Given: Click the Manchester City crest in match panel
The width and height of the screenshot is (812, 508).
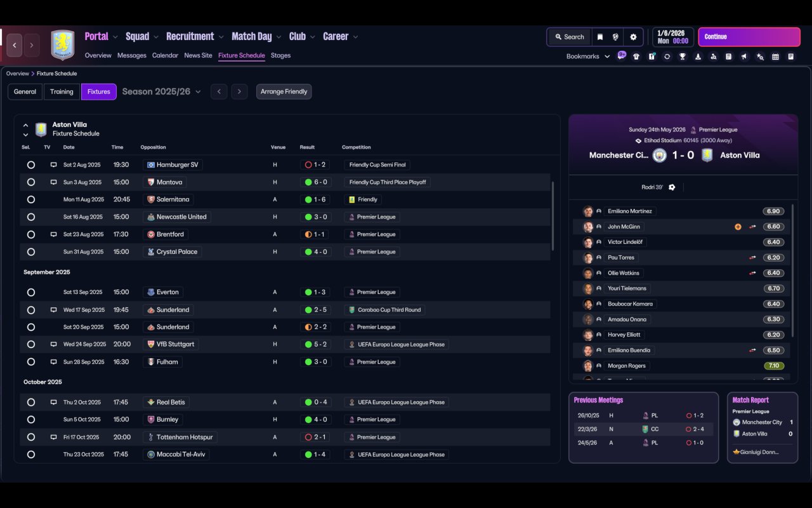Looking at the screenshot, I should pos(660,155).
